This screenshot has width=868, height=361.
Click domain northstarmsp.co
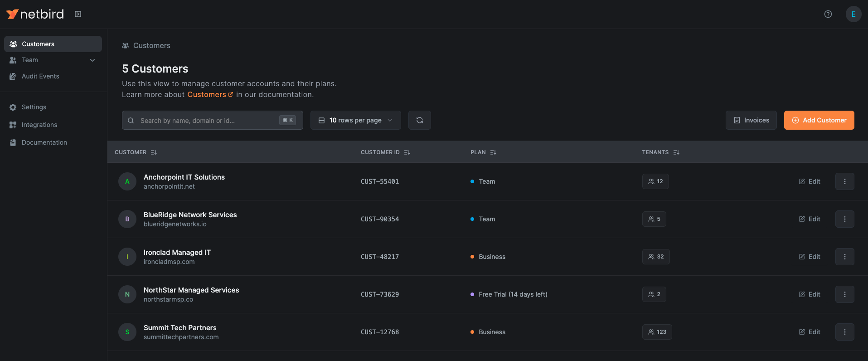click(168, 299)
